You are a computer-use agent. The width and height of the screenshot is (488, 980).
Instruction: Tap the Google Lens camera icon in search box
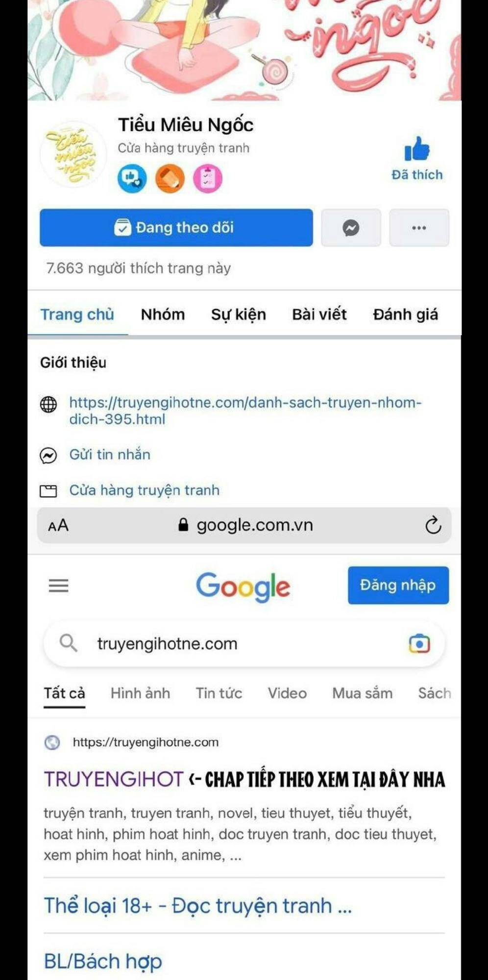coord(419,643)
